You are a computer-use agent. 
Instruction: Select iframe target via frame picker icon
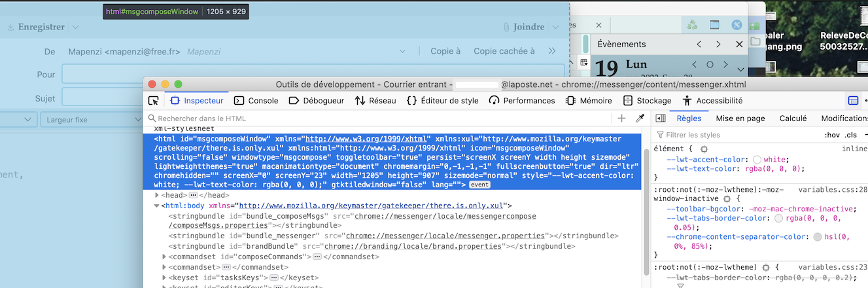point(853,101)
